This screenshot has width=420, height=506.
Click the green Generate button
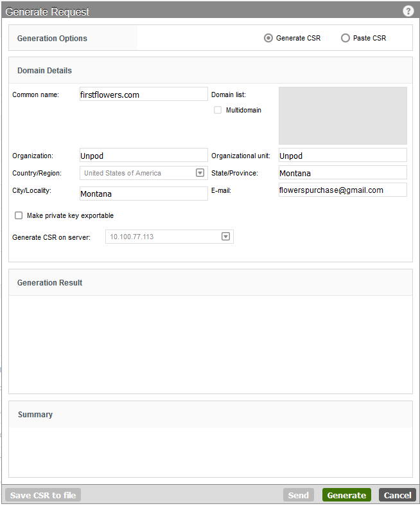(347, 495)
